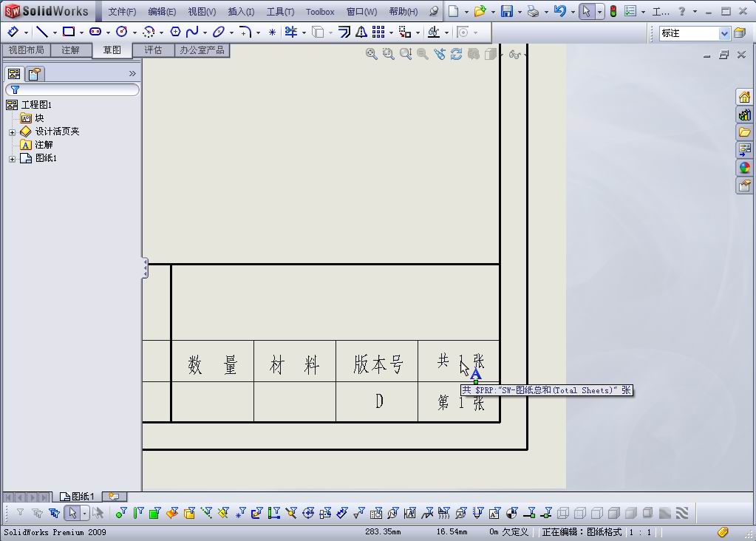
Task: Pick the Corner Rectangle tool
Action: tap(69, 32)
